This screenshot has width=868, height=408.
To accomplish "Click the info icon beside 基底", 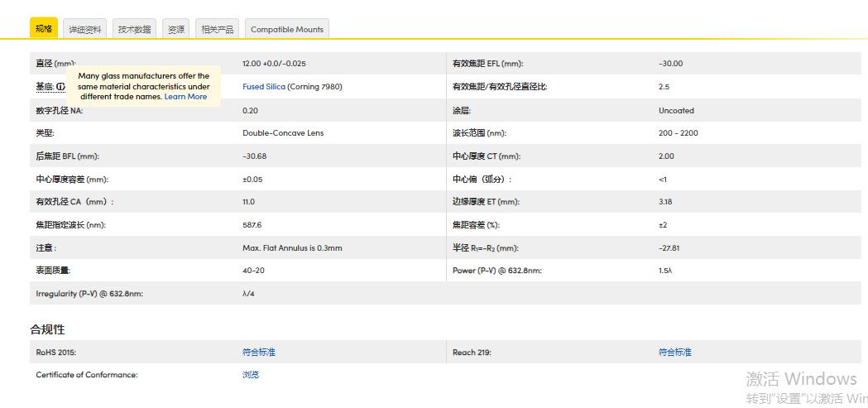I will click(x=60, y=87).
